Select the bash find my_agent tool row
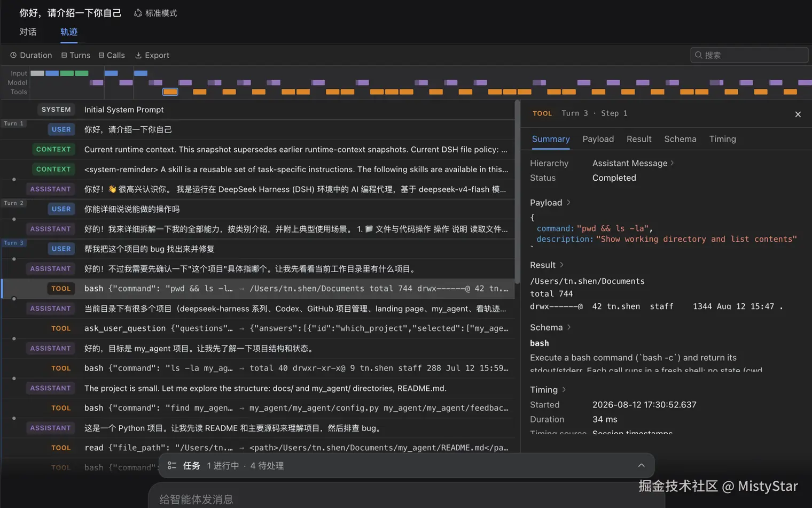812x508 pixels. point(258,408)
